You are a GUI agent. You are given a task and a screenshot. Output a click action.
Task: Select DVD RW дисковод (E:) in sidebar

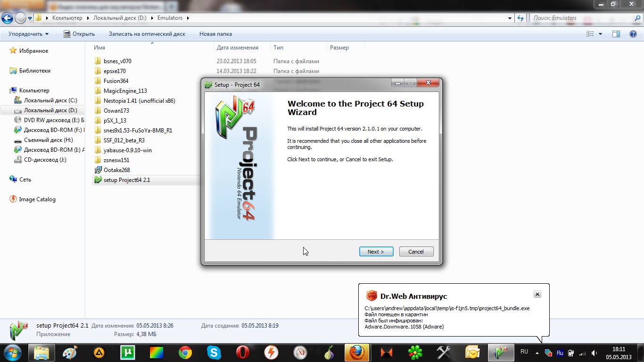pos(54,120)
